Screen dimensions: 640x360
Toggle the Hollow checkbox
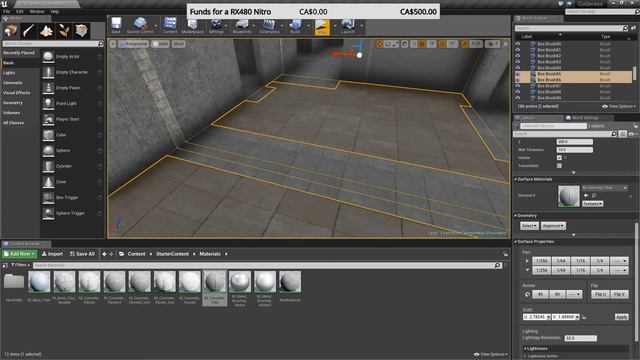(x=559, y=158)
